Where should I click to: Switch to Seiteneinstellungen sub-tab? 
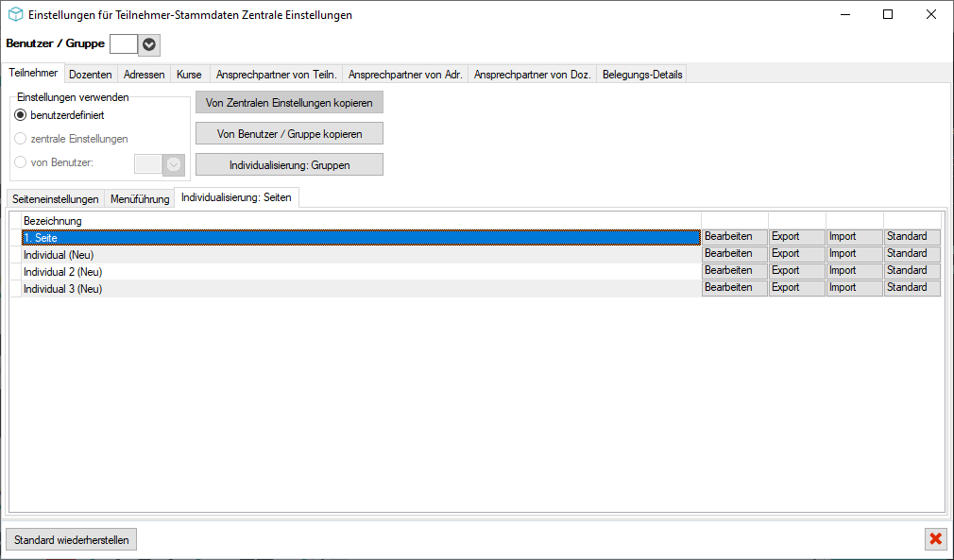(56, 199)
